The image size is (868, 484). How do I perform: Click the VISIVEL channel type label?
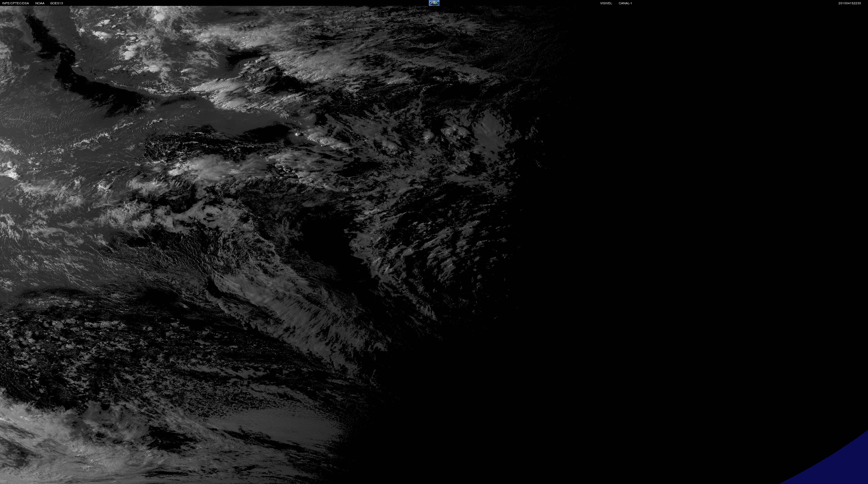(x=606, y=3)
